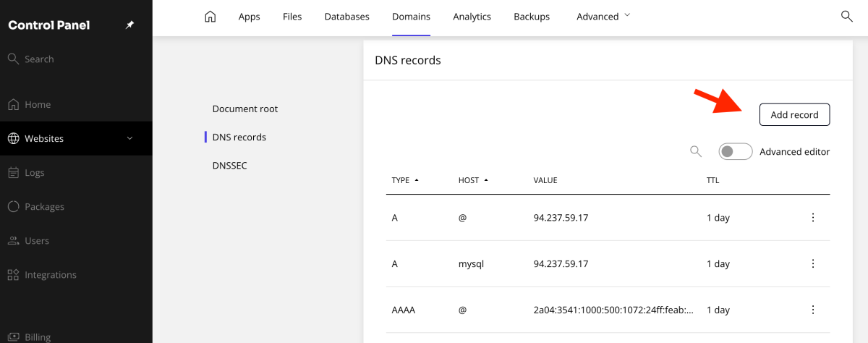Click the magnifier icon in top-right corner

click(846, 17)
